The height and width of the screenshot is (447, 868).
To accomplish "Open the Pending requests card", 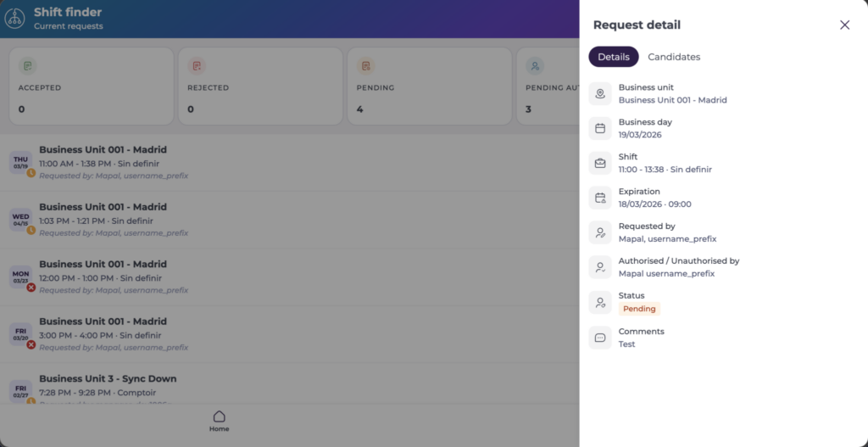I will [x=427, y=87].
